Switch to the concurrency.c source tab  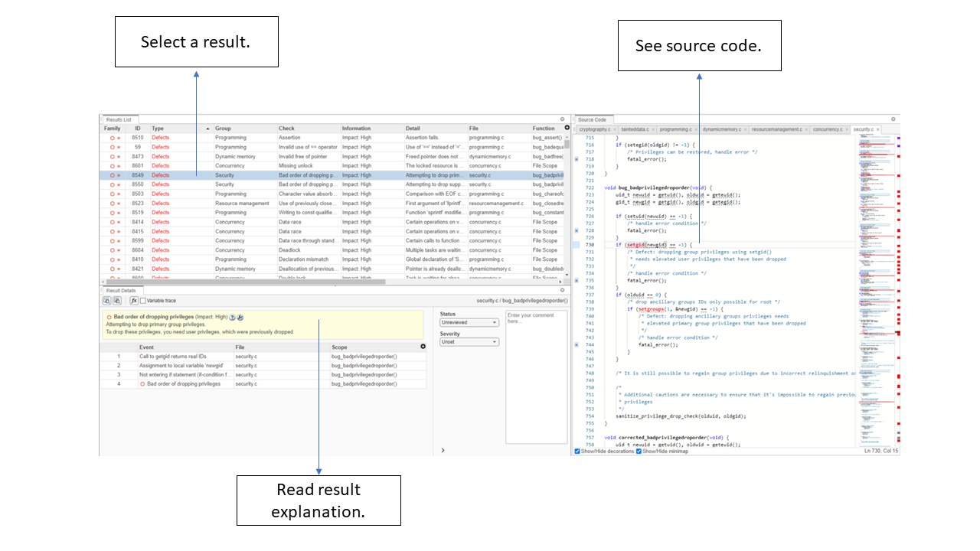(x=827, y=130)
